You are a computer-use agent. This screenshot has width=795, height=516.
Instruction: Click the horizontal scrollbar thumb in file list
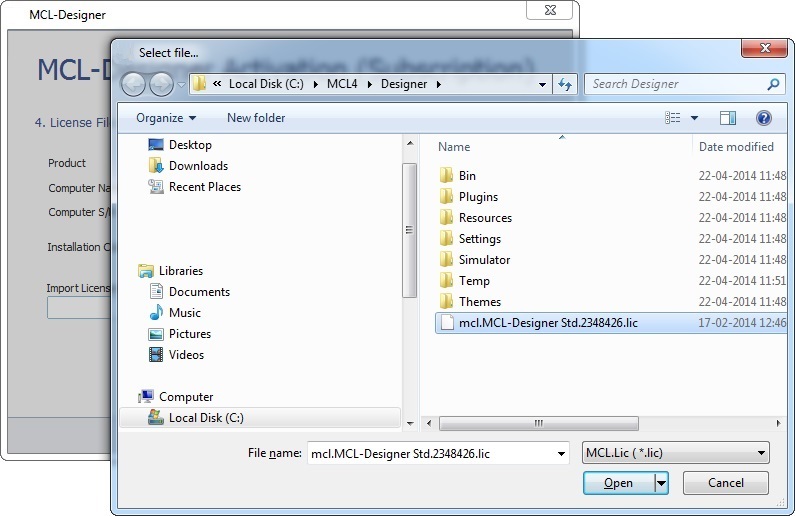538,423
